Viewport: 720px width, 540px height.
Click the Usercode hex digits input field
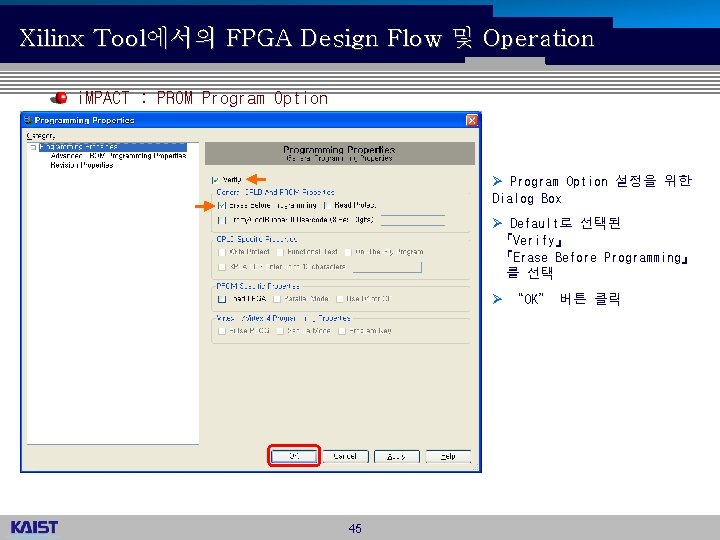pos(413,220)
